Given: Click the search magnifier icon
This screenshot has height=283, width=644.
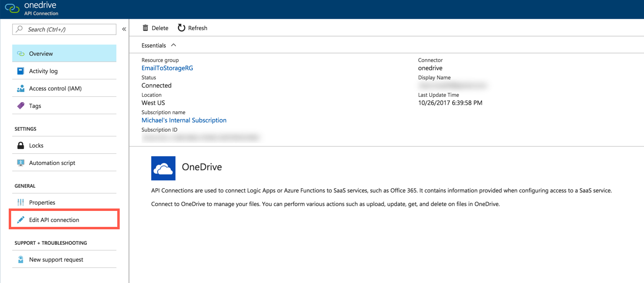Looking at the screenshot, I should [x=19, y=29].
